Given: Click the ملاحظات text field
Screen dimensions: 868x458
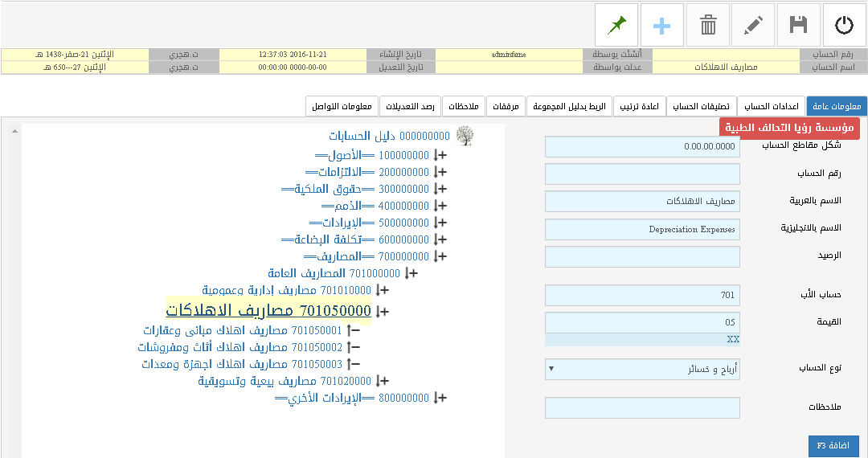Looking at the screenshot, I should click(x=642, y=408).
